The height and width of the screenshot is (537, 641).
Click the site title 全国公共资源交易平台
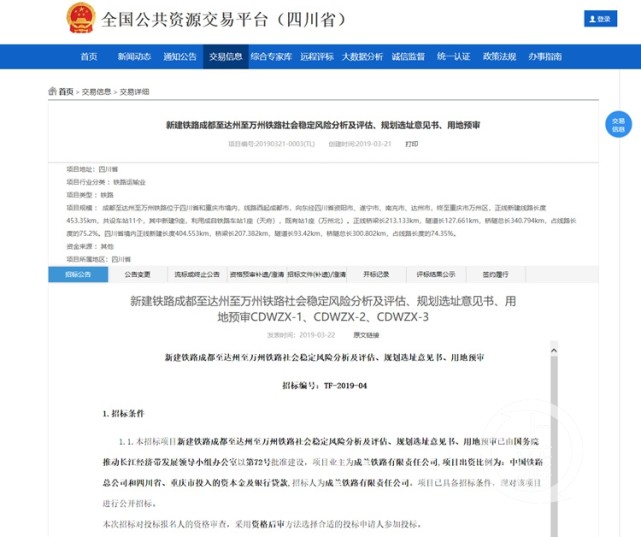[224, 19]
